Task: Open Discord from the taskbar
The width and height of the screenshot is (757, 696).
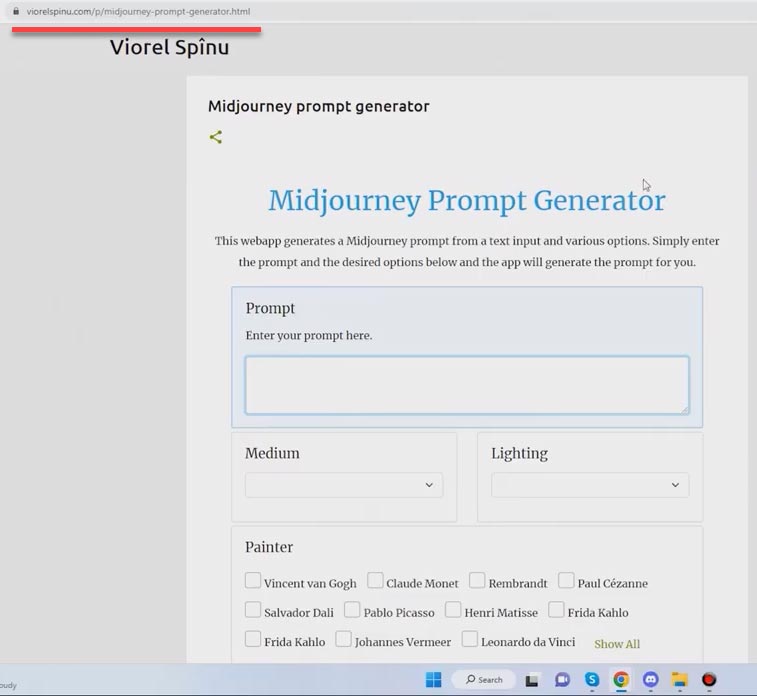Action: (x=650, y=680)
